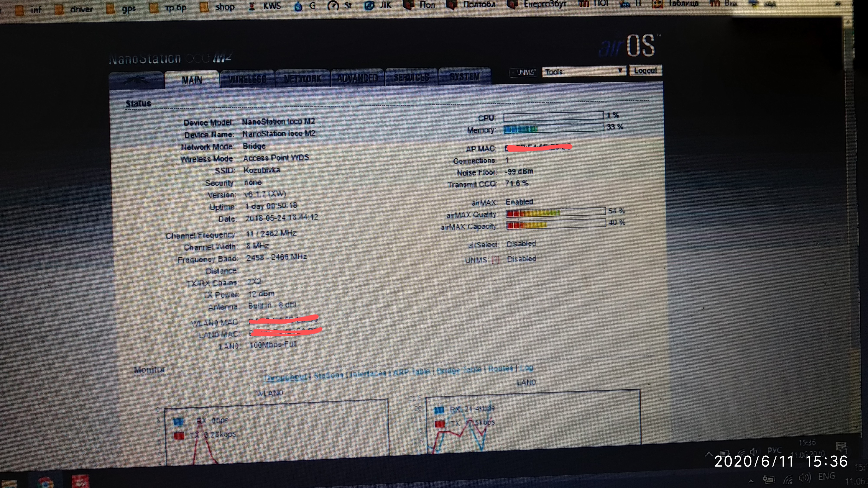Open the KWS bookmark
Viewport: 868px width, 488px height.
(x=265, y=6)
